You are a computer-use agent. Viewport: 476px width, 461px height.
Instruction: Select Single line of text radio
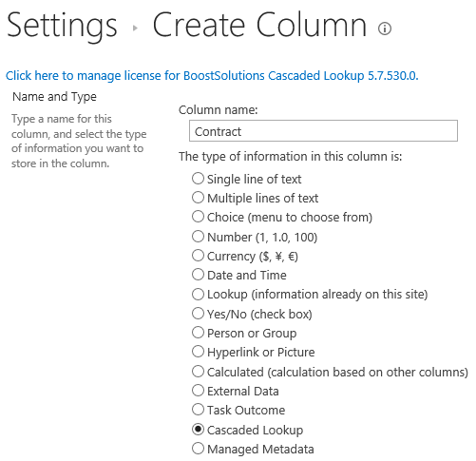[x=198, y=179]
